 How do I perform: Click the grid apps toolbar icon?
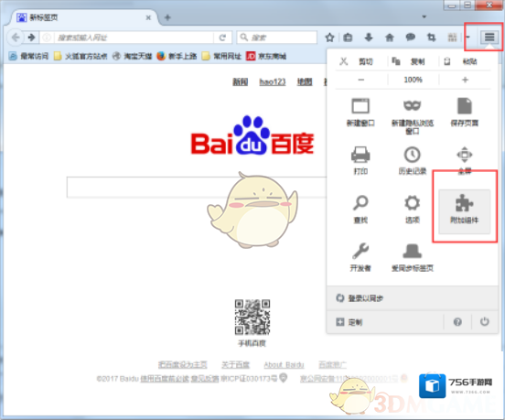[x=452, y=38]
